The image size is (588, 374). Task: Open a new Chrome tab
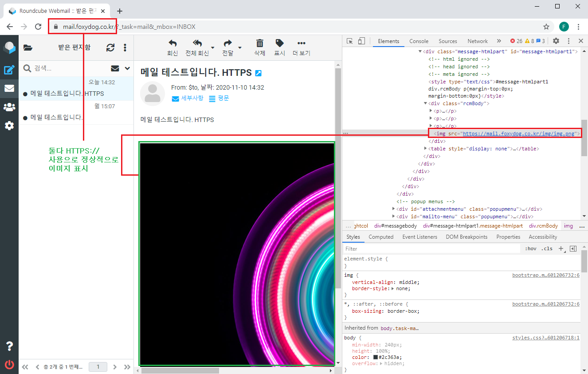[x=119, y=11]
